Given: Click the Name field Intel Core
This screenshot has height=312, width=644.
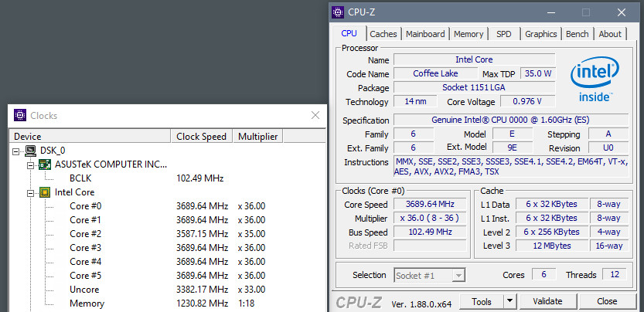Looking at the screenshot, I should coord(475,59).
